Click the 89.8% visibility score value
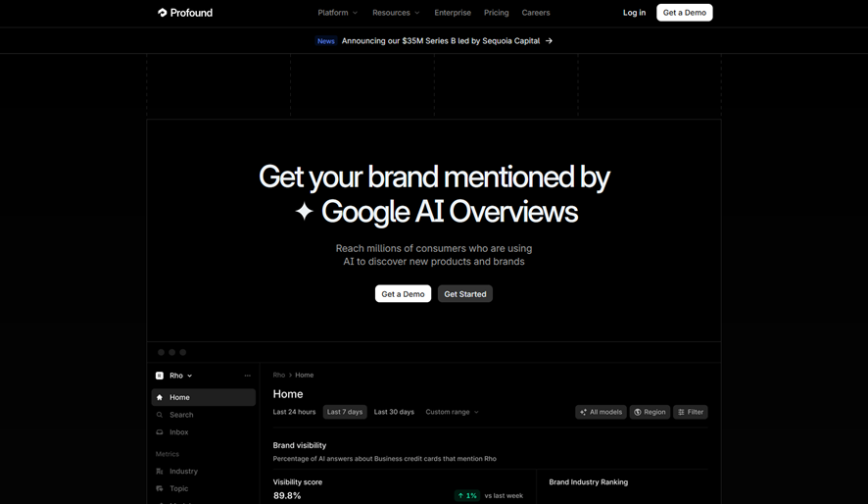The width and height of the screenshot is (868, 504). 287,496
